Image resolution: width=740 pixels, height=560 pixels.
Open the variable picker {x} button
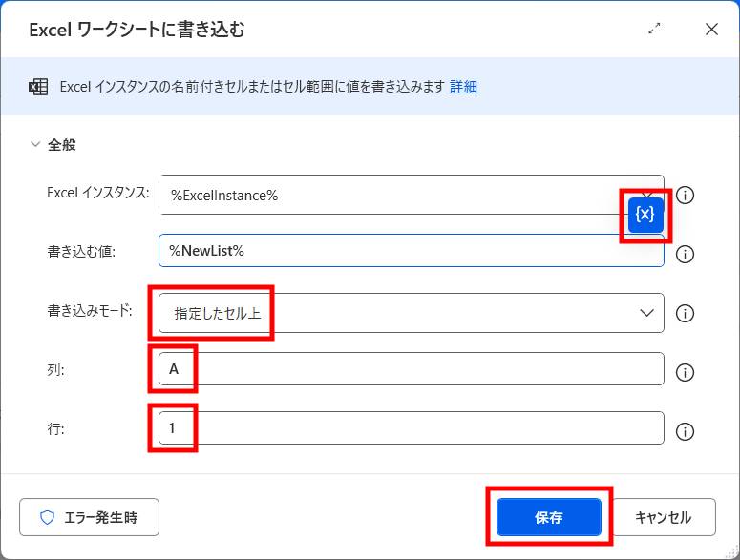click(x=645, y=215)
